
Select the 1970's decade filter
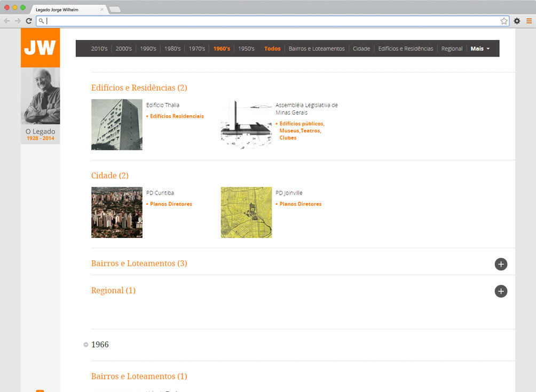pyautogui.click(x=196, y=49)
